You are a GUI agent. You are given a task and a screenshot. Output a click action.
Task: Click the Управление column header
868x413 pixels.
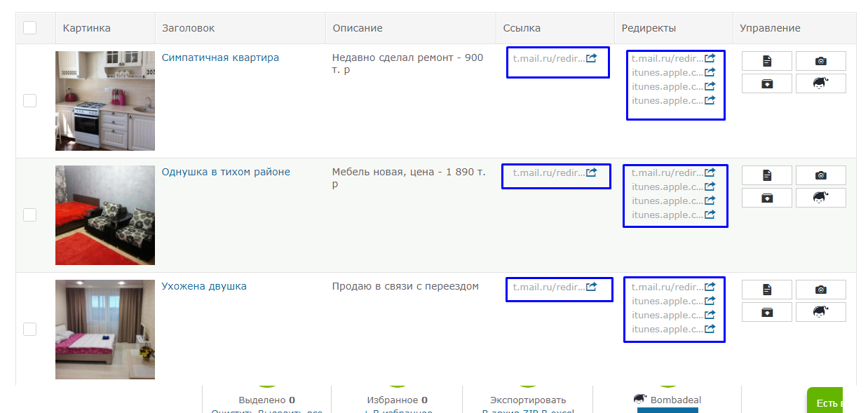(770, 28)
